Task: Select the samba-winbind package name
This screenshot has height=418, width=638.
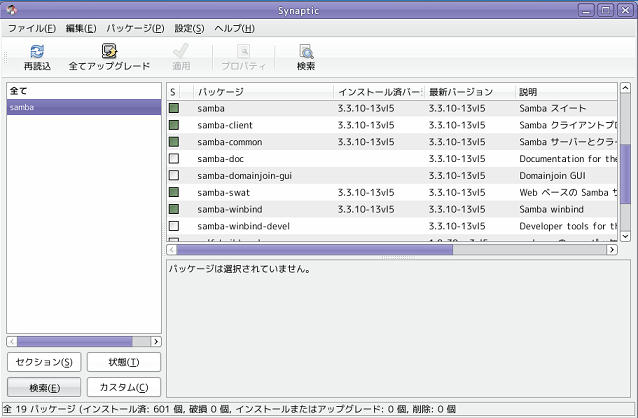Action: pos(230,209)
